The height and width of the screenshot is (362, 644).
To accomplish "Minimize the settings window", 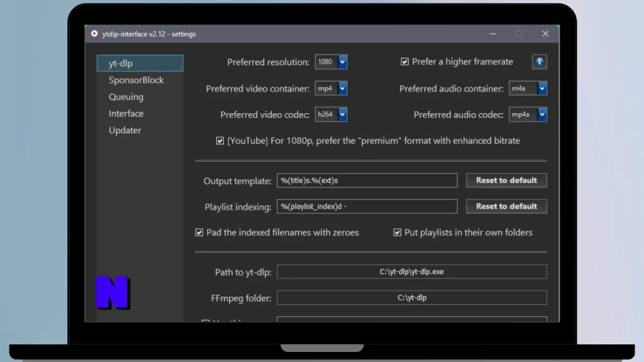I will coord(493,34).
